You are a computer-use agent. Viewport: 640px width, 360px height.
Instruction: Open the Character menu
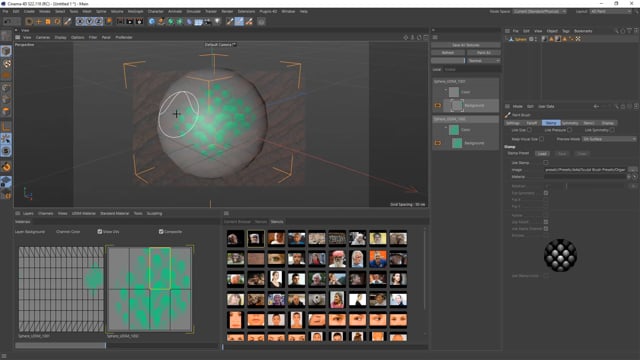156,11
